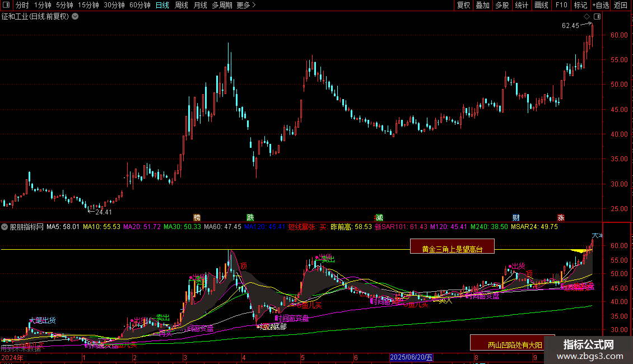Click the 返回 back button
This screenshot has width=633, height=364.
[621, 6]
